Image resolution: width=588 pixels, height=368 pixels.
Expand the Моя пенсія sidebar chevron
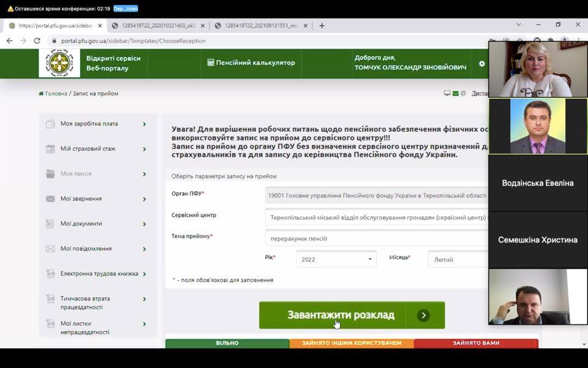click(x=145, y=174)
